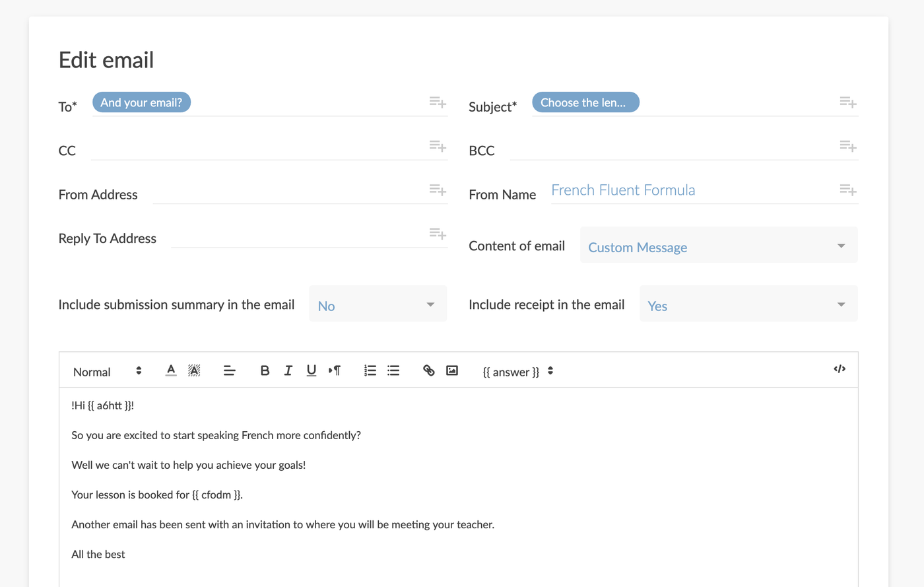The image size is (924, 587).
Task: Open the text color picker
Action: coord(170,370)
